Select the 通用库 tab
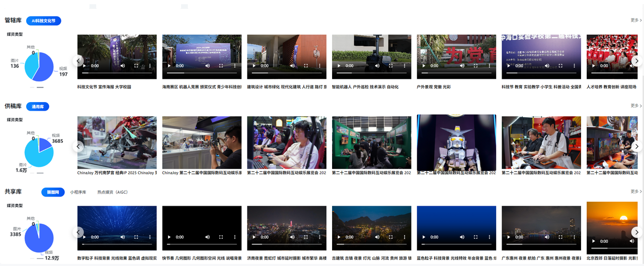Viewport: 644px width, 266px height. (x=38, y=106)
